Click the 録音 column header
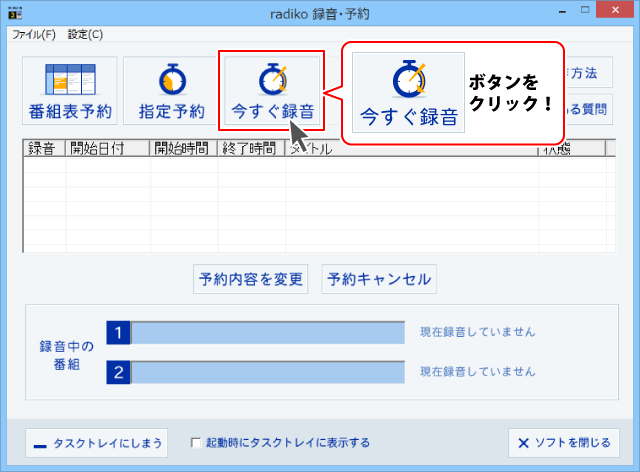The width and height of the screenshot is (640, 472). tap(44, 148)
